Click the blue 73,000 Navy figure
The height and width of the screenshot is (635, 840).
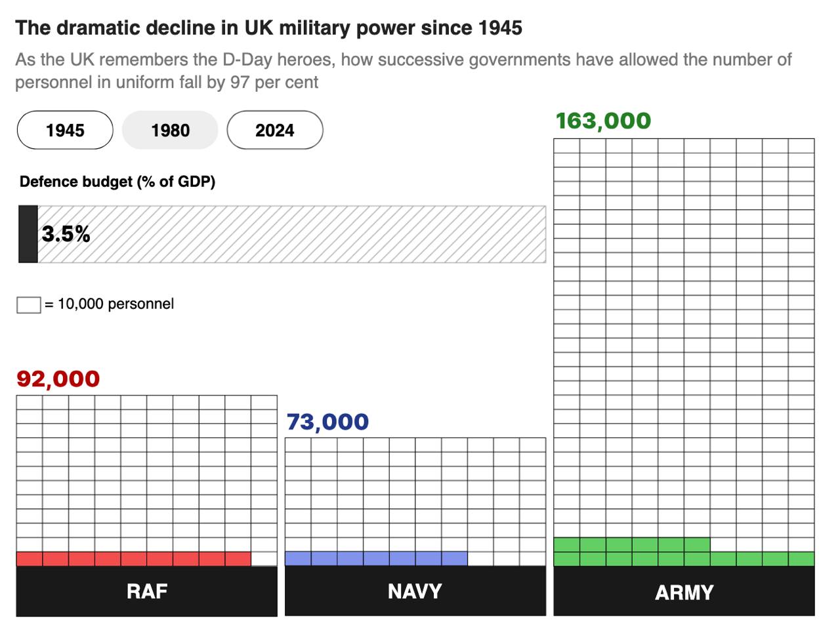tap(327, 422)
